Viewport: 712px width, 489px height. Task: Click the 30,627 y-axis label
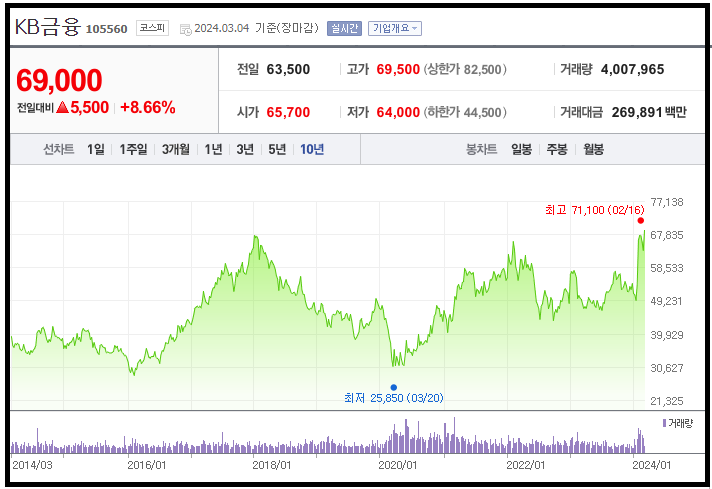pos(667,368)
